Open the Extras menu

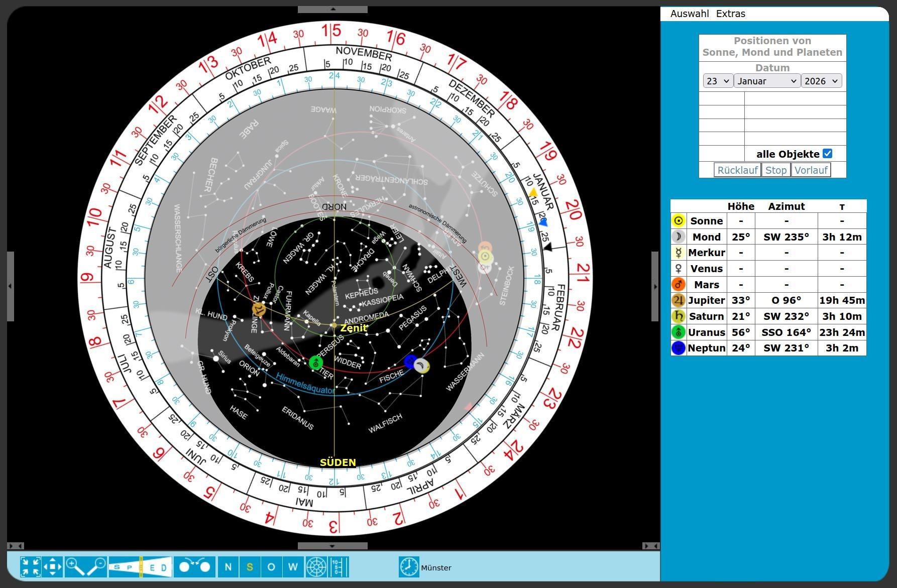point(730,14)
